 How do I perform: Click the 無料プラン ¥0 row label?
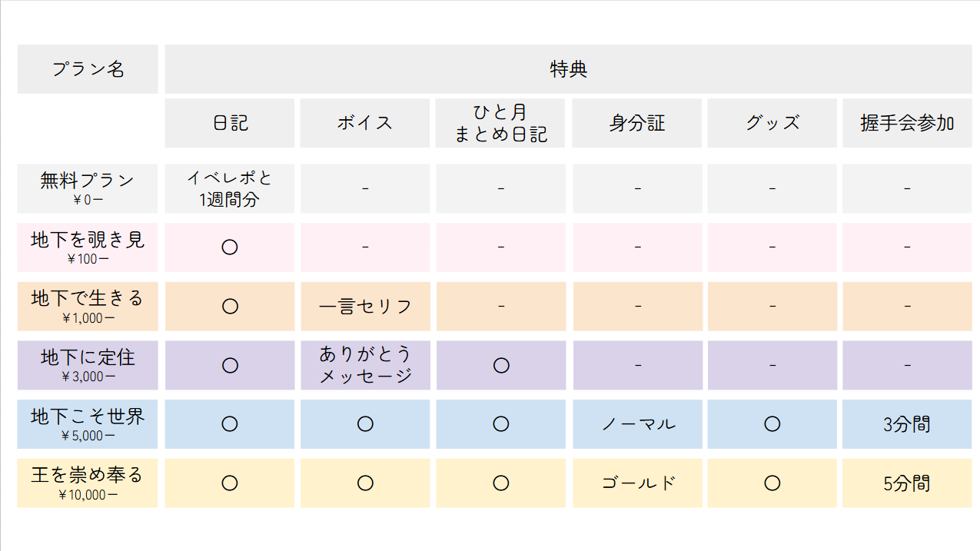[x=88, y=188]
